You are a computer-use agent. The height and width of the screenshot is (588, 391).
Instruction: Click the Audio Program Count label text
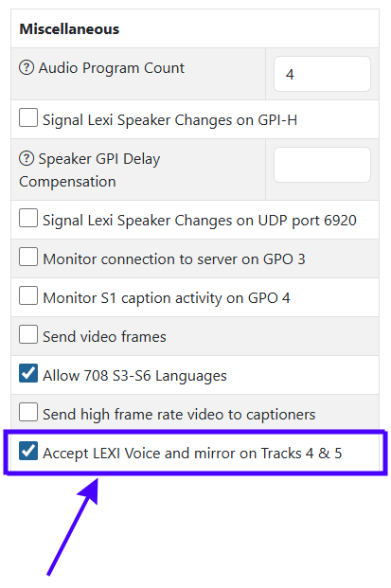coord(112,68)
